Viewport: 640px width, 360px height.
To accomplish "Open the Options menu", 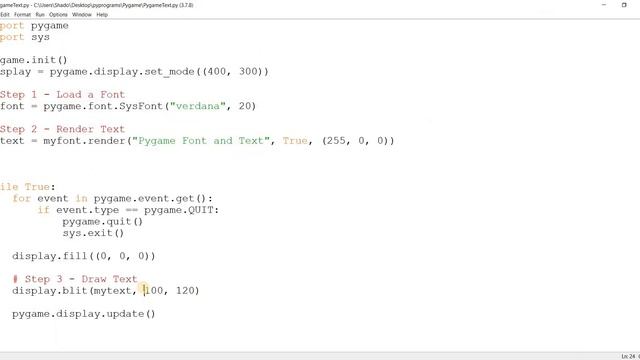I will [58, 14].
